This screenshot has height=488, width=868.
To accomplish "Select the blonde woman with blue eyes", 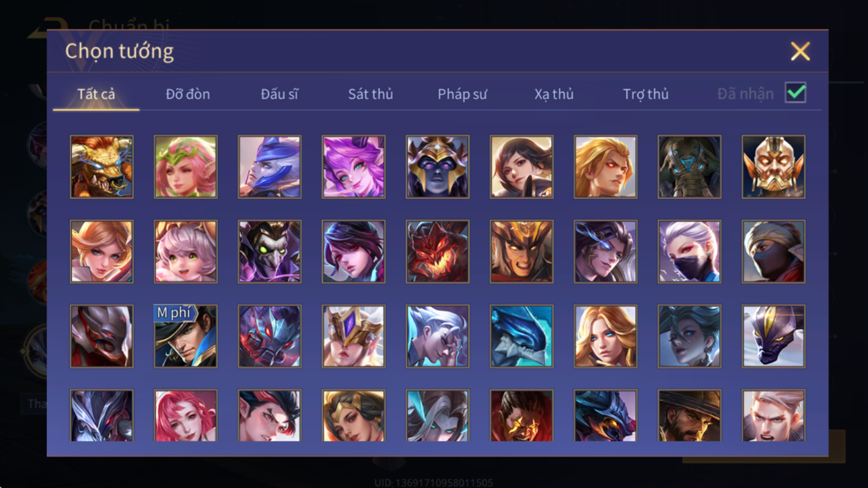I will tap(605, 337).
